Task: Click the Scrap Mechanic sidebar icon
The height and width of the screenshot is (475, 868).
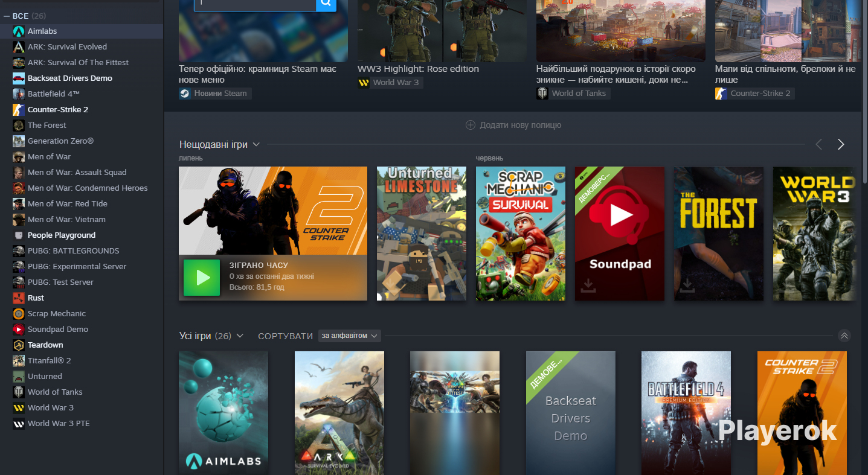Action: (x=19, y=313)
